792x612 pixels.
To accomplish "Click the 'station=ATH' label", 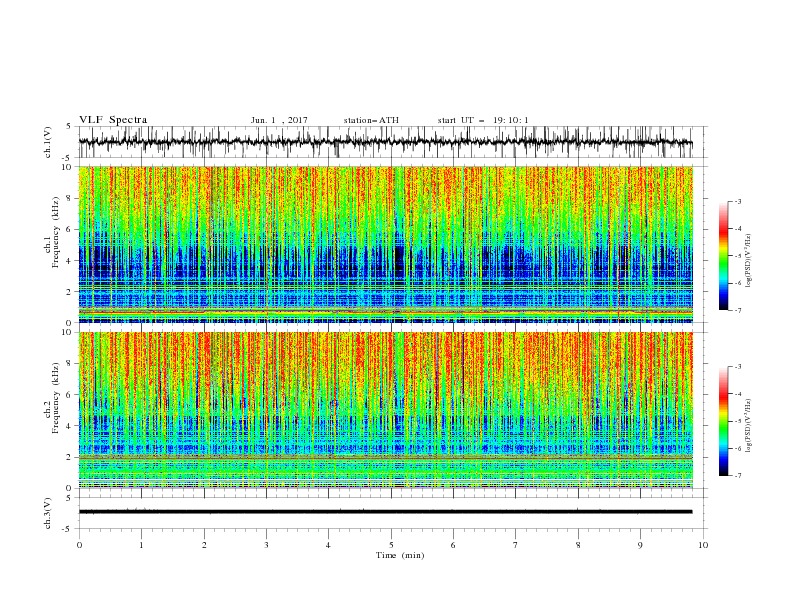I will 371,120.
